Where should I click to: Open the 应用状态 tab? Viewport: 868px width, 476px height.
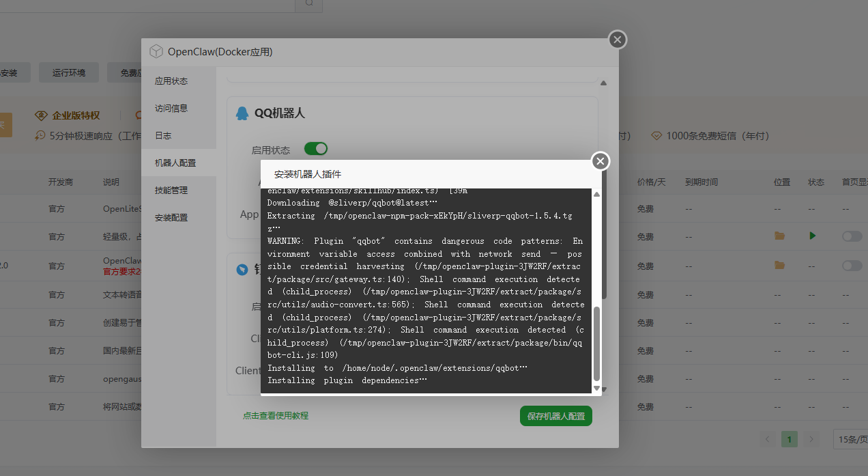pyautogui.click(x=179, y=81)
